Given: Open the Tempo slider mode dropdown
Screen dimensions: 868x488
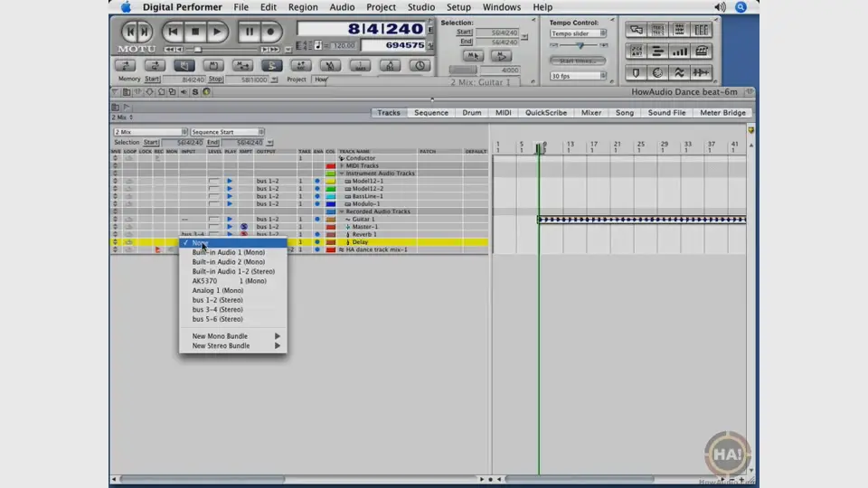Looking at the screenshot, I should tap(578, 33).
